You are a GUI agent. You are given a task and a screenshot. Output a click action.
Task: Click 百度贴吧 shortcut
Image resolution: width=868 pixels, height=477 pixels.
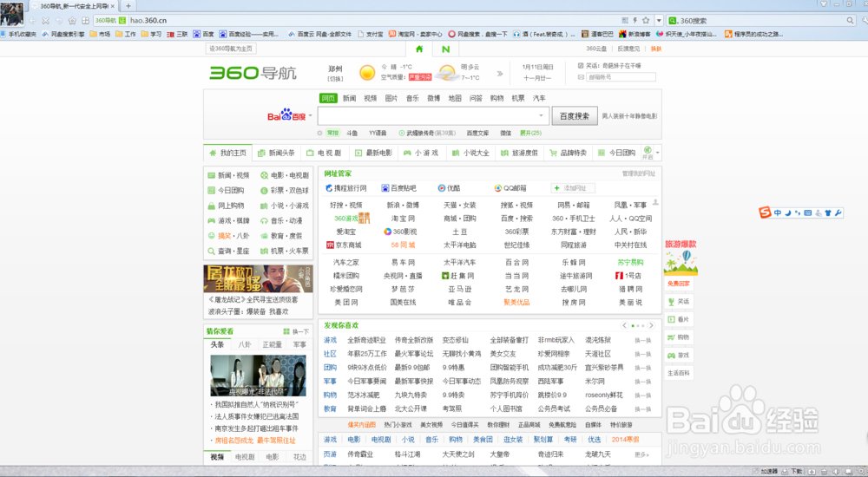[x=398, y=188]
